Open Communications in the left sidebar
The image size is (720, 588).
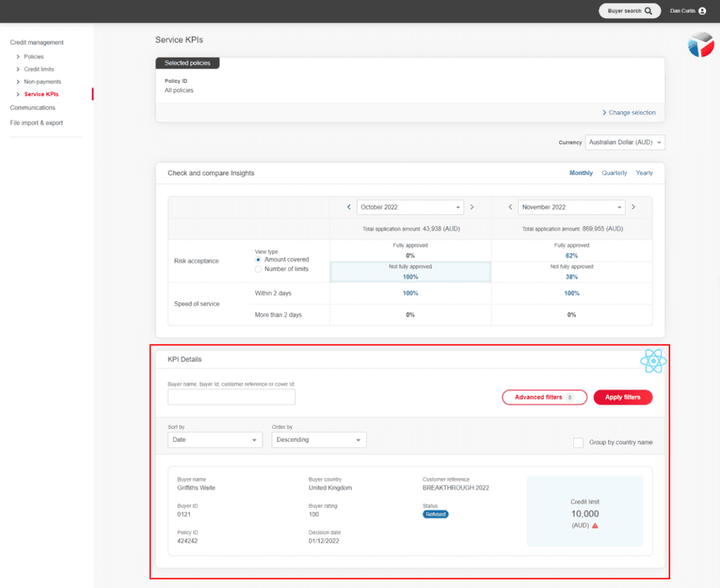32,108
